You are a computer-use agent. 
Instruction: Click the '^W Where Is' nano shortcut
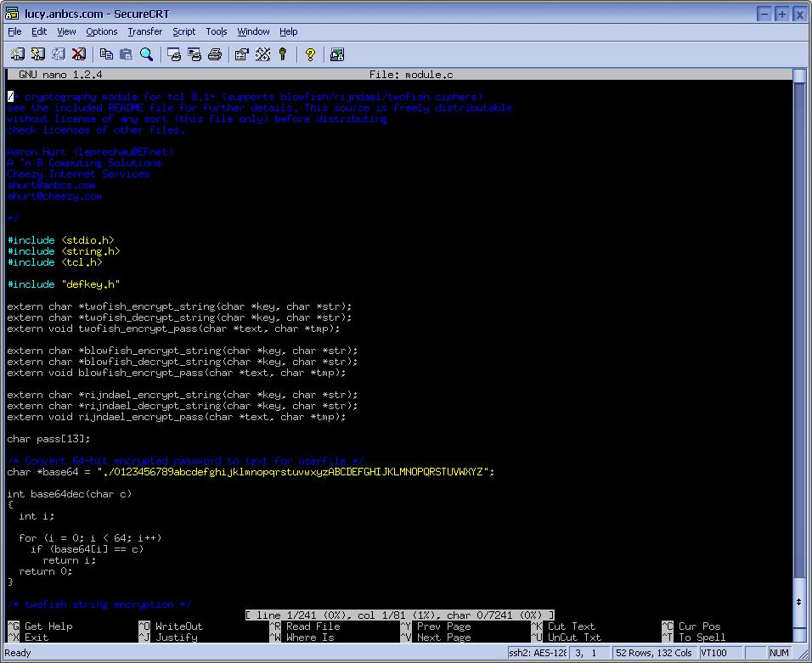(x=302, y=638)
